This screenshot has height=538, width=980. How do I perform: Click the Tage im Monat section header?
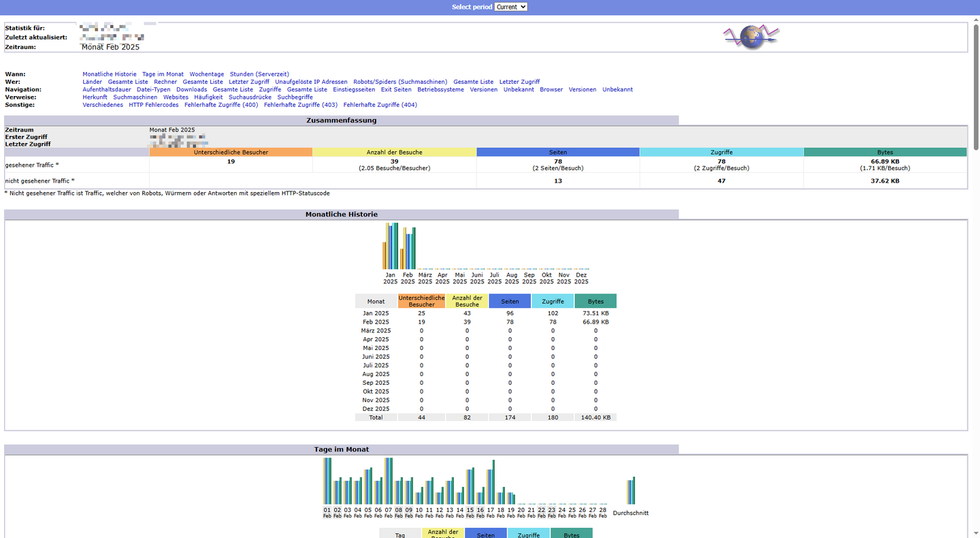click(342, 449)
